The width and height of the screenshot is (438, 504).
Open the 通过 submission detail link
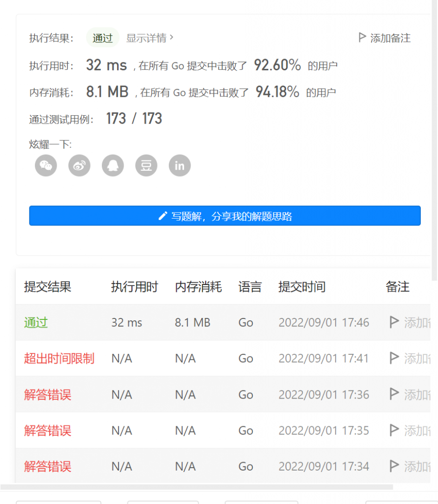coord(34,322)
